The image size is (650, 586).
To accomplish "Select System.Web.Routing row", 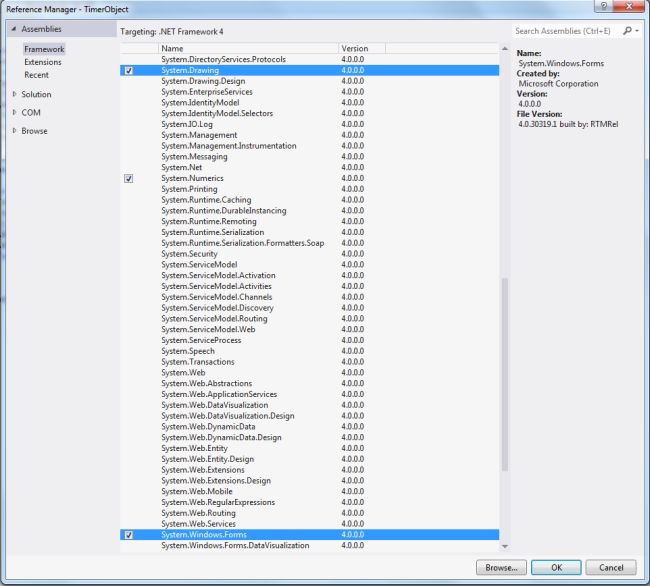I will point(310,513).
